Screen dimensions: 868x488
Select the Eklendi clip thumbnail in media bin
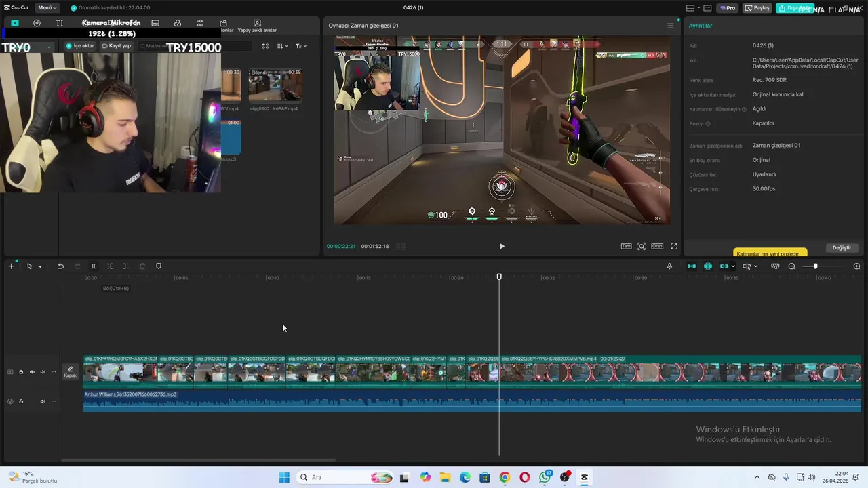click(x=275, y=85)
